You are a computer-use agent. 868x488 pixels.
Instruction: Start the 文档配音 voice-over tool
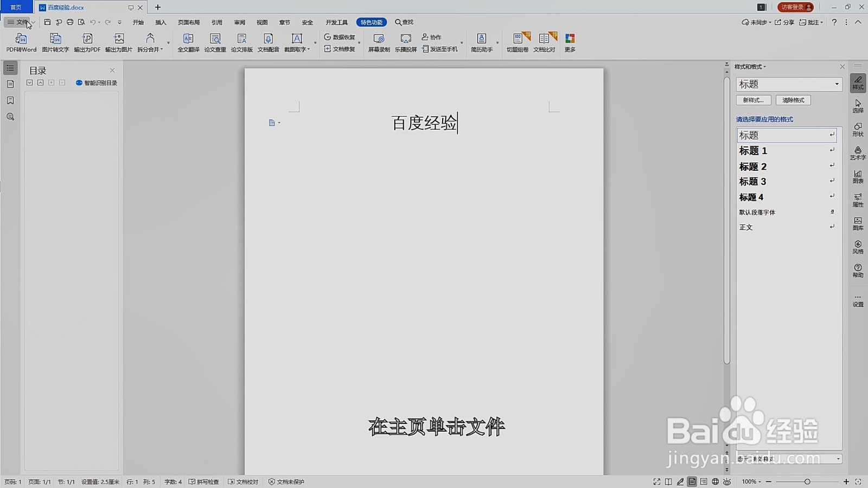(x=268, y=43)
